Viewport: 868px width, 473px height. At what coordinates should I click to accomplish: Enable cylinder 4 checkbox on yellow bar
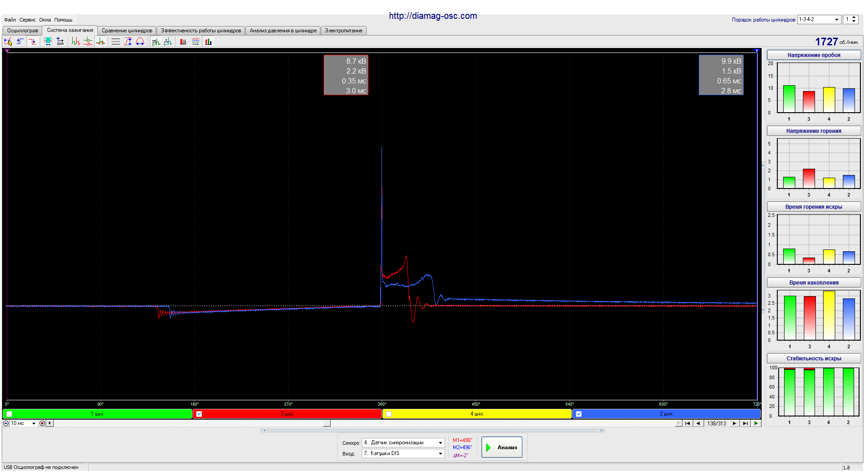[x=389, y=414]
